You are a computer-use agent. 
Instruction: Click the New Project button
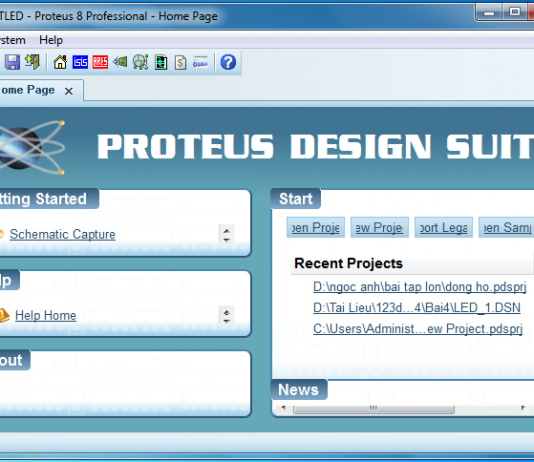point(379,227)
